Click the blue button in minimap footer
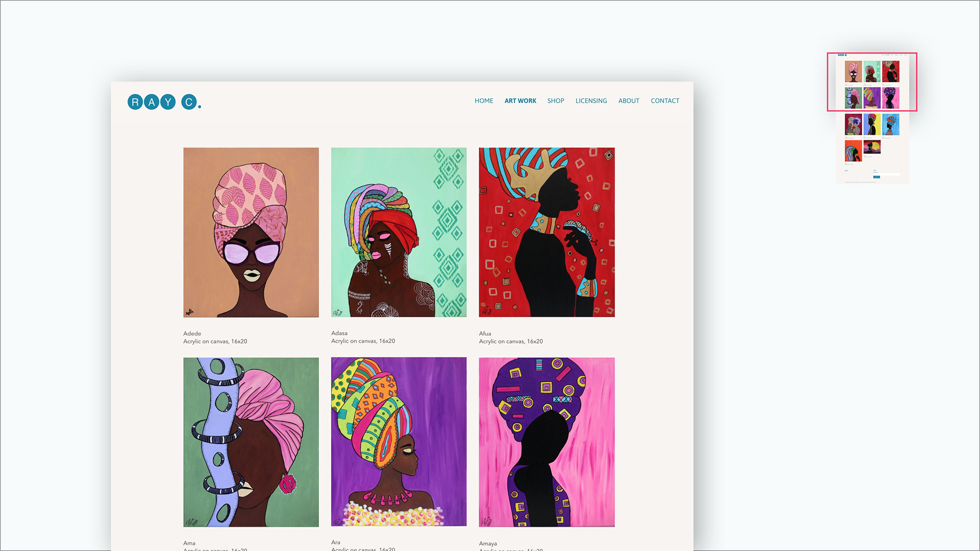 click(x=876, y=177)
